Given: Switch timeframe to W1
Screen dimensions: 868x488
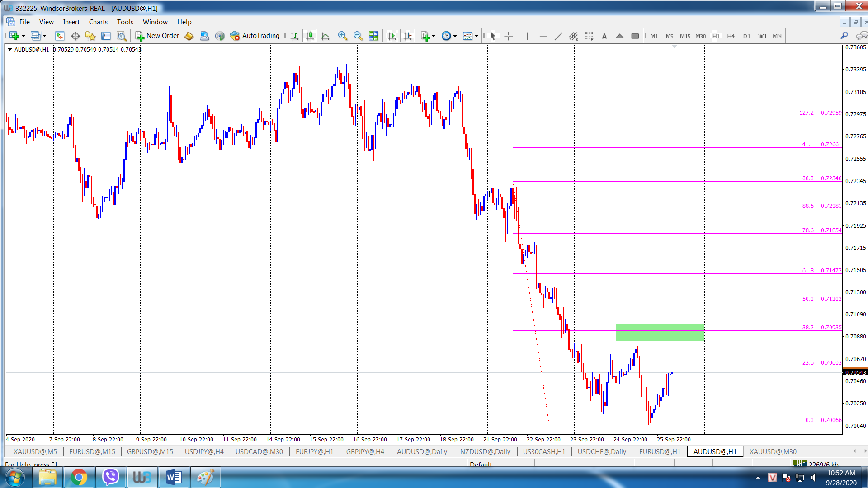Looking at the screenshot, I should click(x=762, y=36).
